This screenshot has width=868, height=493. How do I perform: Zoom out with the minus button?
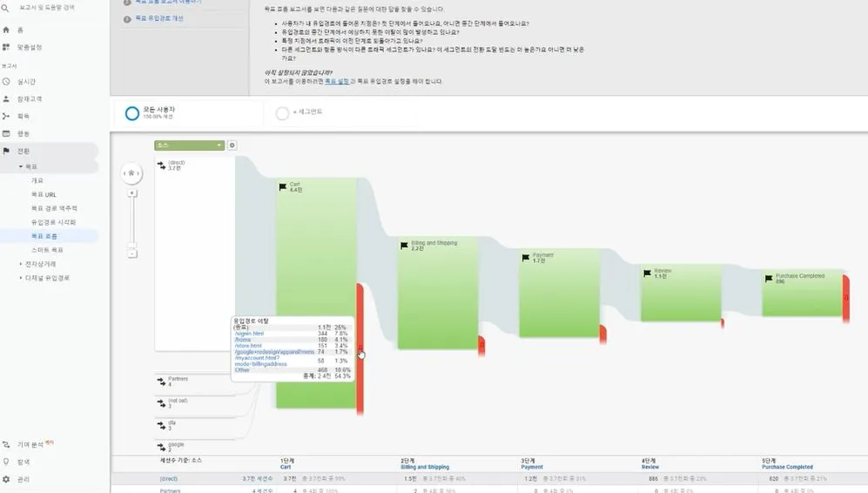tap(131, 253)
